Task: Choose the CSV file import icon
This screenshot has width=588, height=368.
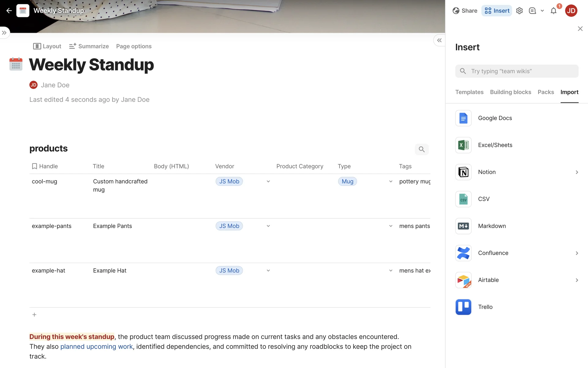Action: click(x=463, y=199)
